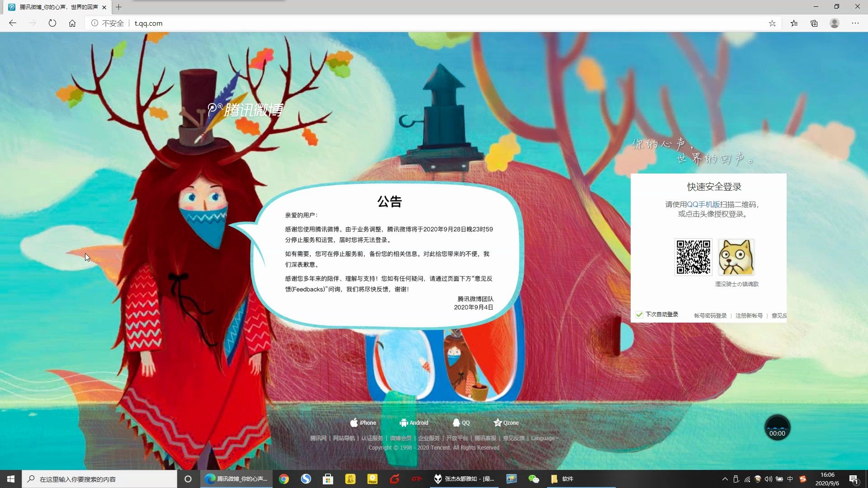868x488 pixels.
Task: Show hidden system tray icons
Action: [x=725, y=479]
